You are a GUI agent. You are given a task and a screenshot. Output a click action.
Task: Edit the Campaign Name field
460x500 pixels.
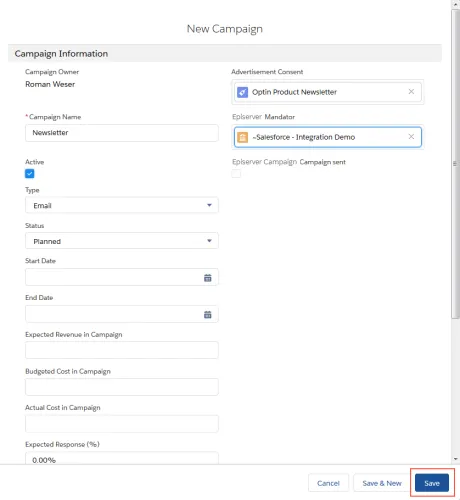click(x=122, y=133)
